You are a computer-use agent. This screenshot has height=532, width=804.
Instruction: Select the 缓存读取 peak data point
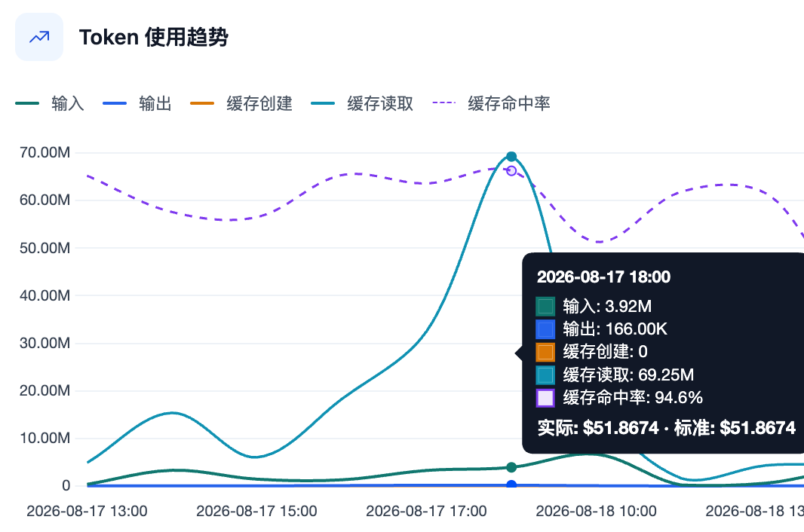pos(511,157)
